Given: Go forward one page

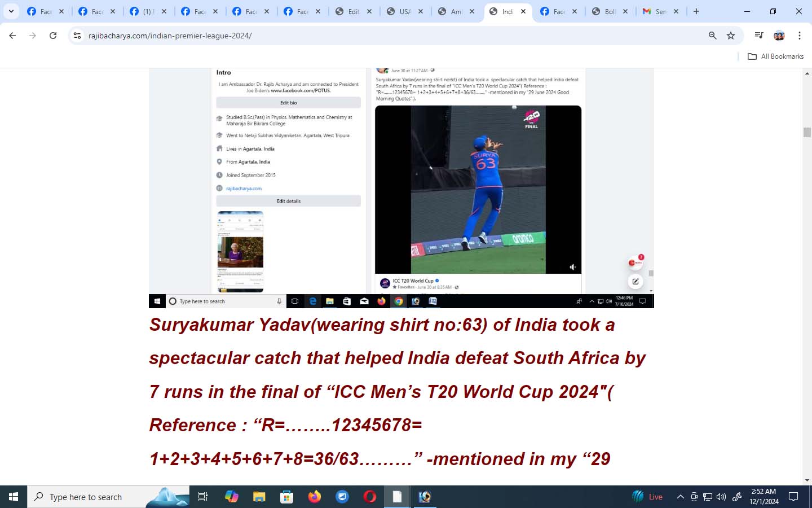Looking at the screenshot, I should click(33, 36).
